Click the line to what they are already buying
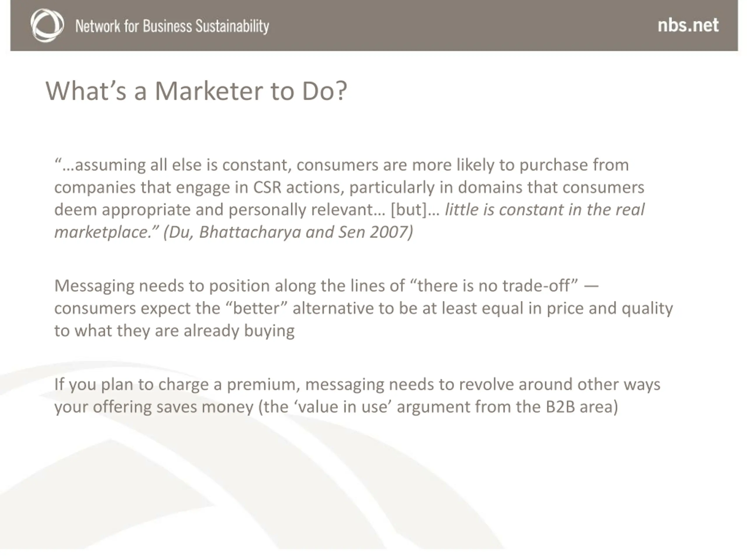 (174, 331)
